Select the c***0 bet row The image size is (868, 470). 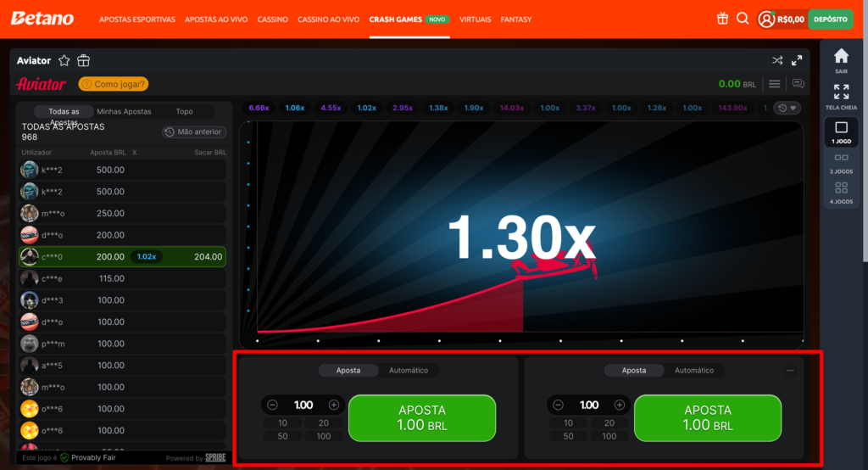122,256
